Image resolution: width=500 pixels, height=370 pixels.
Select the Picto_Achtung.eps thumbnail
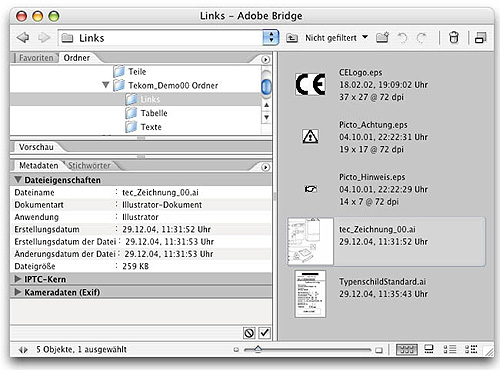click(310, 137)
